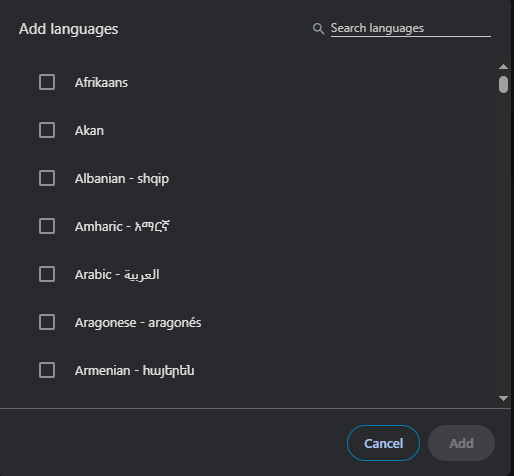Click the search magnifier icon

318,29
